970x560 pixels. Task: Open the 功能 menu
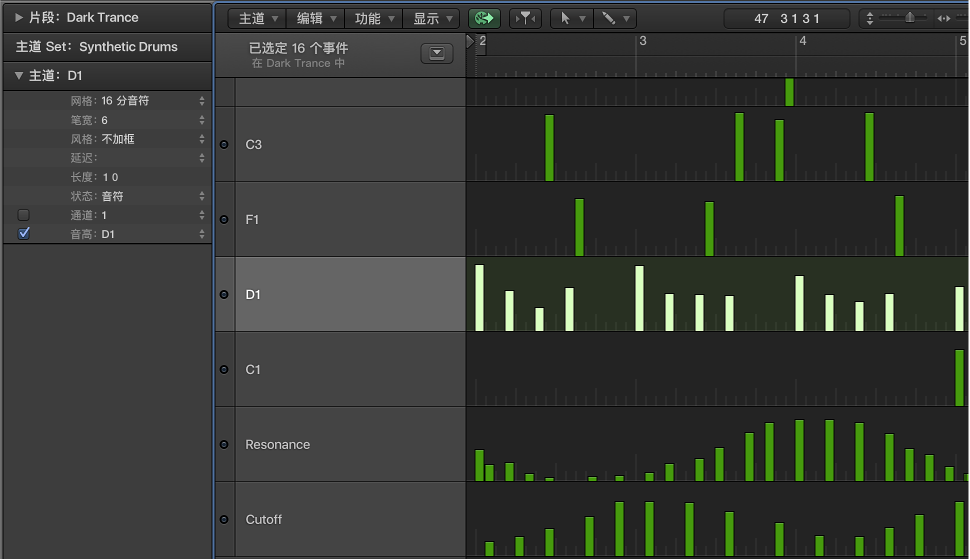click(375, 18)
